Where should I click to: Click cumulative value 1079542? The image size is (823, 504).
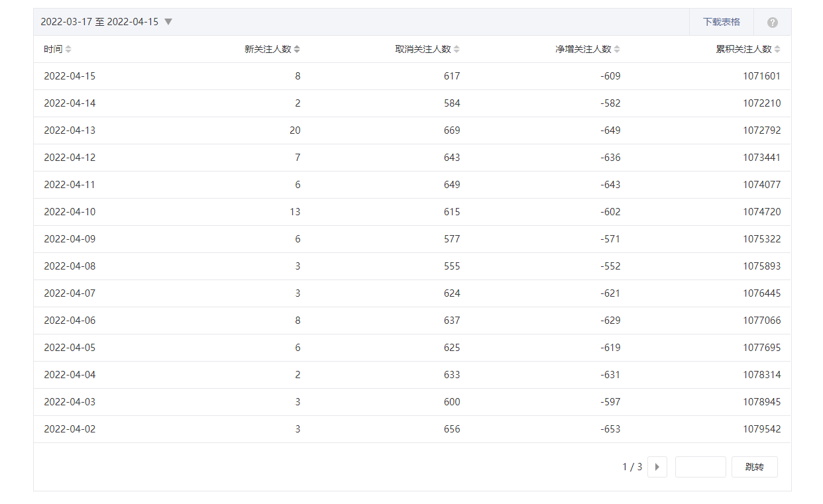pos(761,429)
